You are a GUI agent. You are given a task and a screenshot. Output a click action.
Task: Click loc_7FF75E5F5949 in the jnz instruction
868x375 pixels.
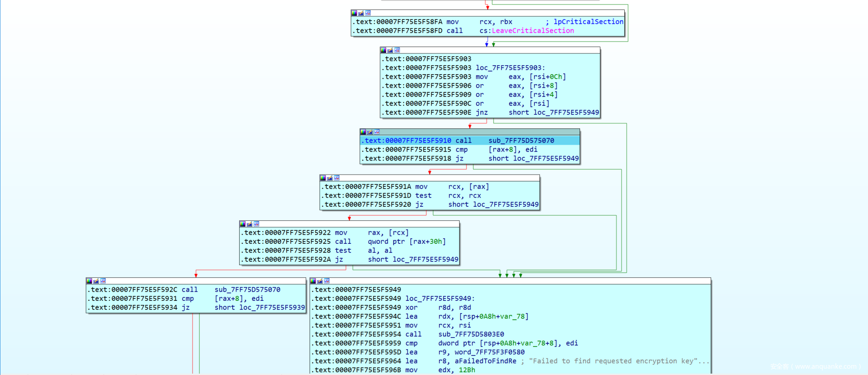[x=566, y=113]
